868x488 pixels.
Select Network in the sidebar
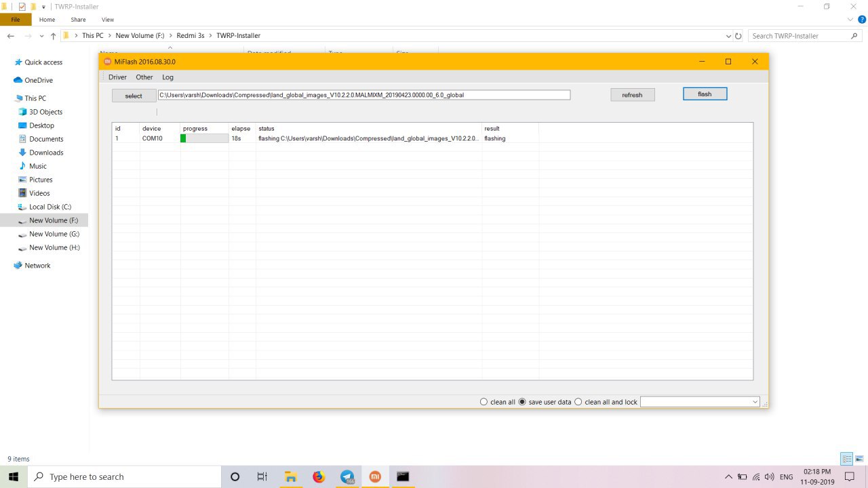(37, 266)
